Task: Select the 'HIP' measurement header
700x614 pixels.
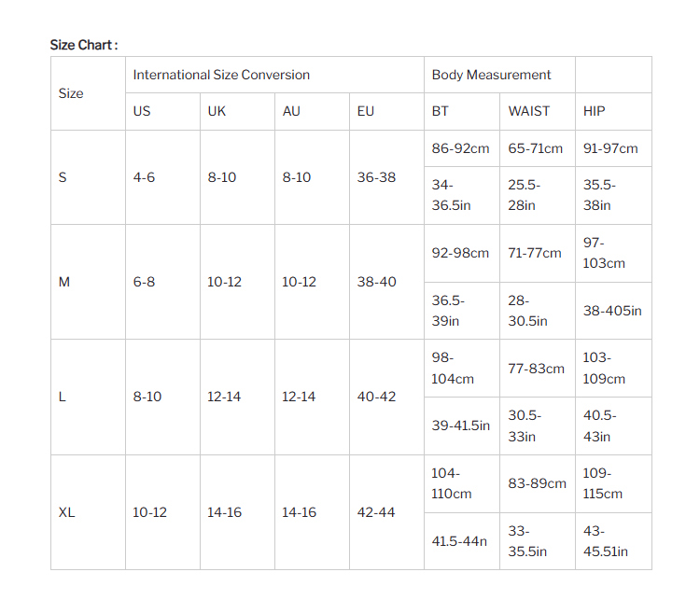Action: click(595, 111)
